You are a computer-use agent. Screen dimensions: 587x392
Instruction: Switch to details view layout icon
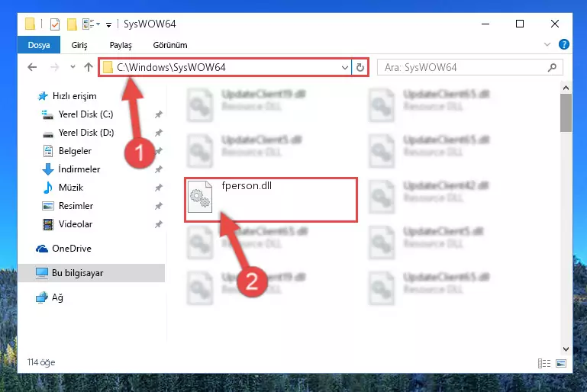coord(544,363)
